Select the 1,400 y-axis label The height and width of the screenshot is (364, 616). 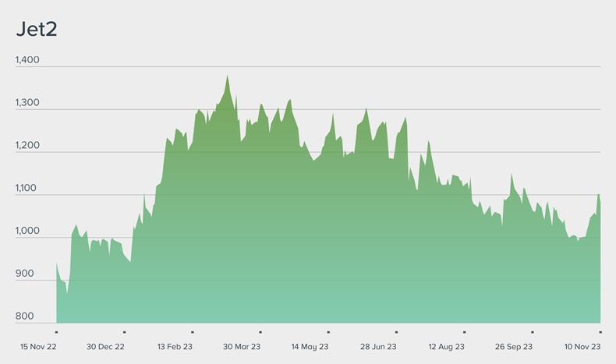pyautogui.click(x=27, y=60)
